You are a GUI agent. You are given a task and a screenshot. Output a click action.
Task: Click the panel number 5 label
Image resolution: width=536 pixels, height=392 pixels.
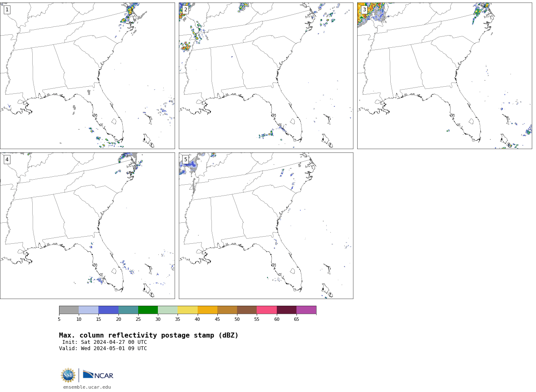click(186, 160)
